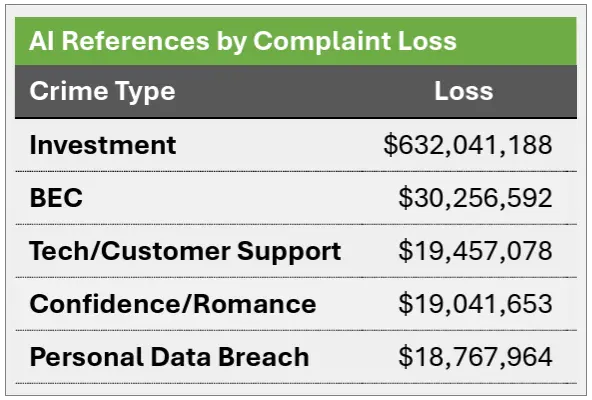Click the word 'Support' in the third row
The image size is (592, 400).
coord(289,252)
